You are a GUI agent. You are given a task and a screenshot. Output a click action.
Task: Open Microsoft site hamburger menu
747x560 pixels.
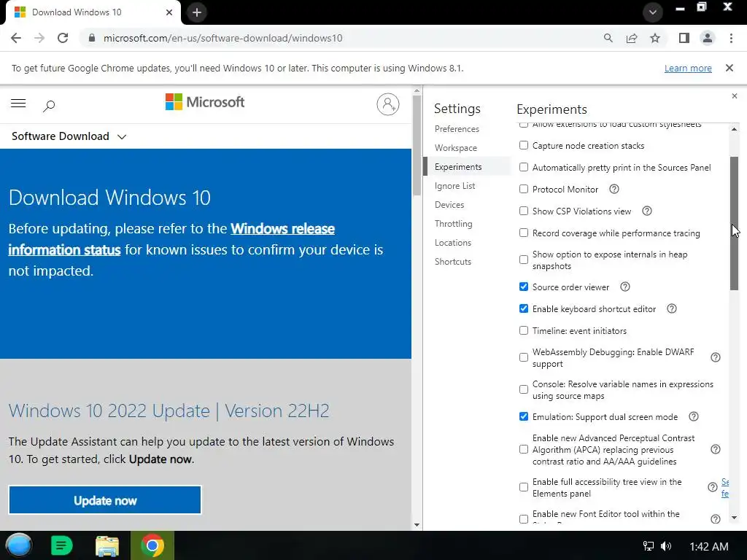[x=18, y=104]
